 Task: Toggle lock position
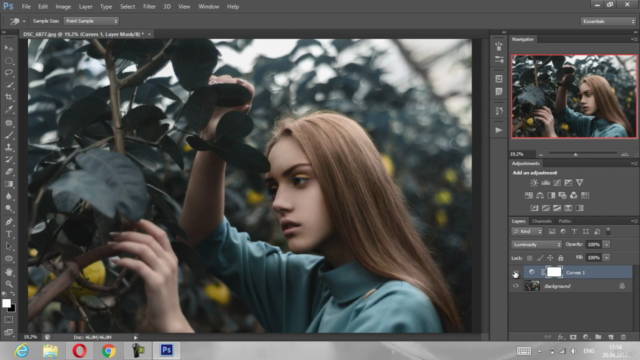pyautogui.click(x=550, y=258)
